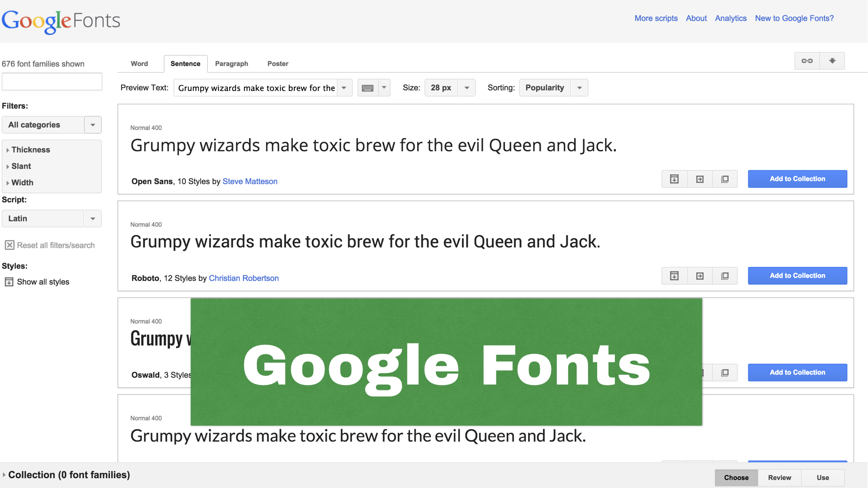Open the All categories dropdown
This screenshot has width=868, height=488.
click(52, 125)
